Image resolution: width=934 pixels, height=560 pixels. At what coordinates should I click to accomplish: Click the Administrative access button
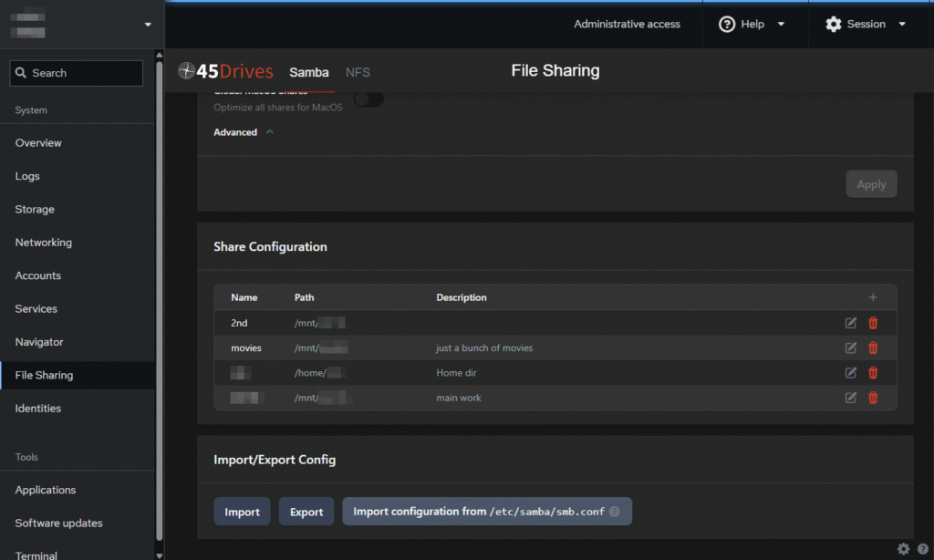click(x=627, y=25)
